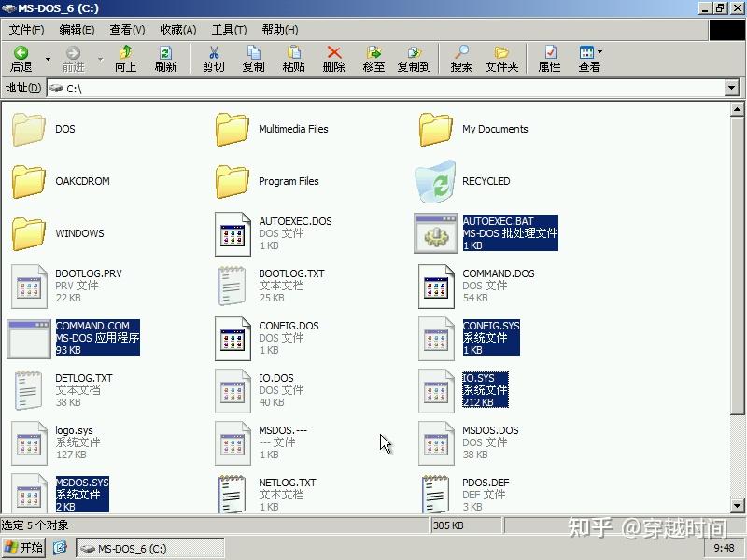The width and height of the screenshot is (747, 560).
Task: Open the 查看(V) menu in the menu bar
Action: click(127, 30)
